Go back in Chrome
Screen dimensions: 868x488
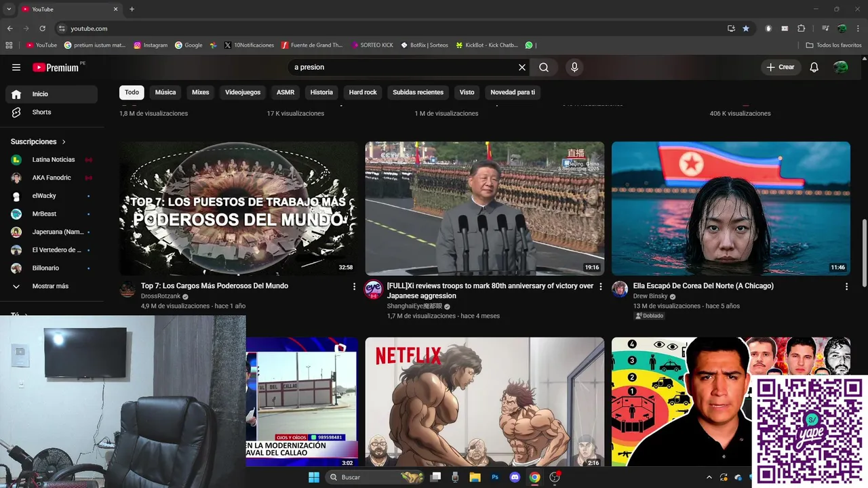click(x=10, y=28)
